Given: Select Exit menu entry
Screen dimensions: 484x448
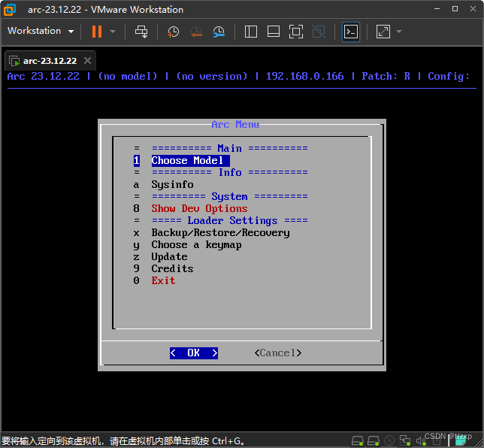Looking at the screenshot, I should (163, 281).
